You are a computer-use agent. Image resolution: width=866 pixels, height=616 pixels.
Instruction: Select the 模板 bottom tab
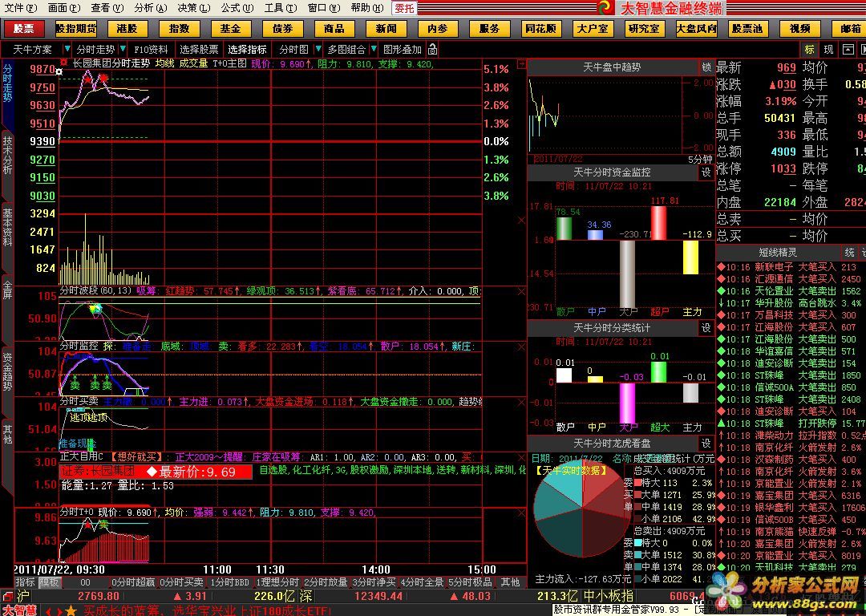pos(49,582)
